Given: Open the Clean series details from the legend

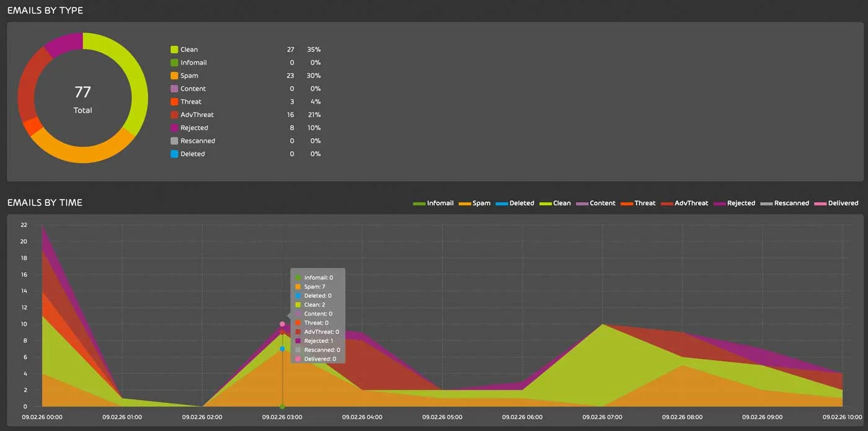Looking at the screenshot, I should click(x=556, y=203).
